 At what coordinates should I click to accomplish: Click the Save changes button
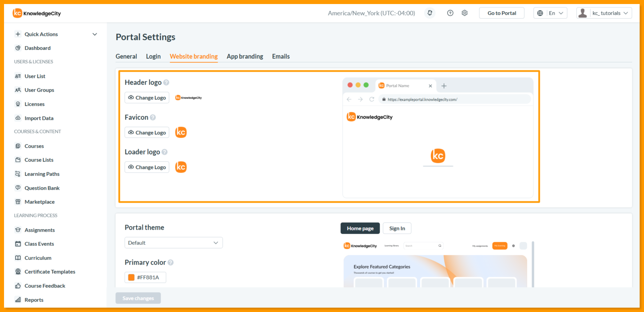click(138, 298)
